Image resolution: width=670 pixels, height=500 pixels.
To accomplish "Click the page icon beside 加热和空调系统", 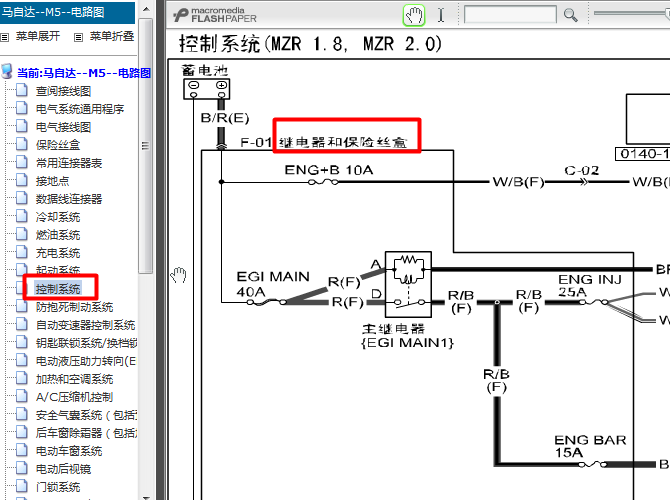I will 22,378.
